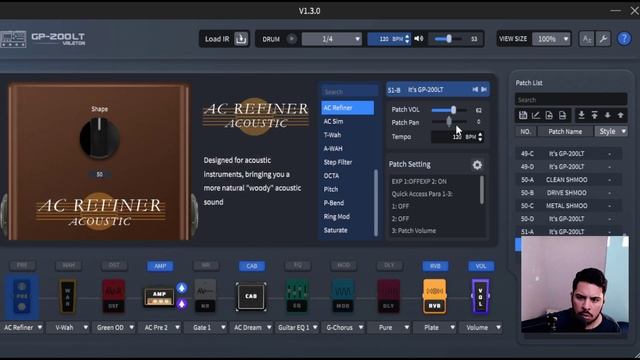Select patch 50-A CLEAN SHMOO

[x=569, y=180]
